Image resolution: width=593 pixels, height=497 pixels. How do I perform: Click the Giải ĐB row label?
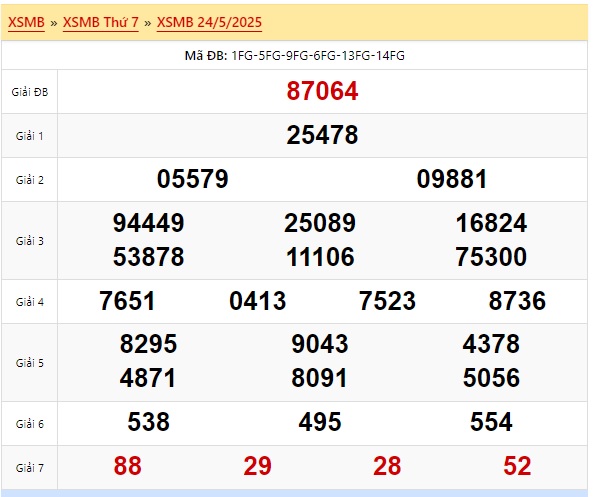[x=30, y=92]
